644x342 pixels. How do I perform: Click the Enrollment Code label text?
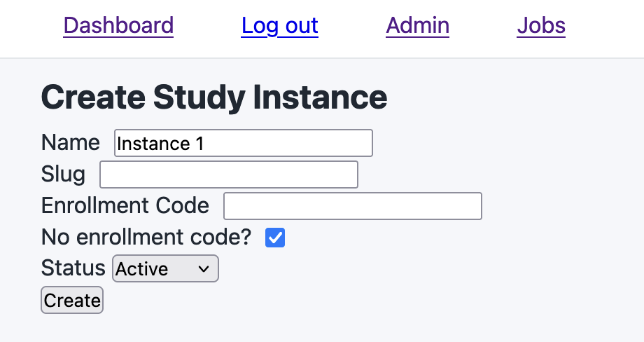point(125,206)
